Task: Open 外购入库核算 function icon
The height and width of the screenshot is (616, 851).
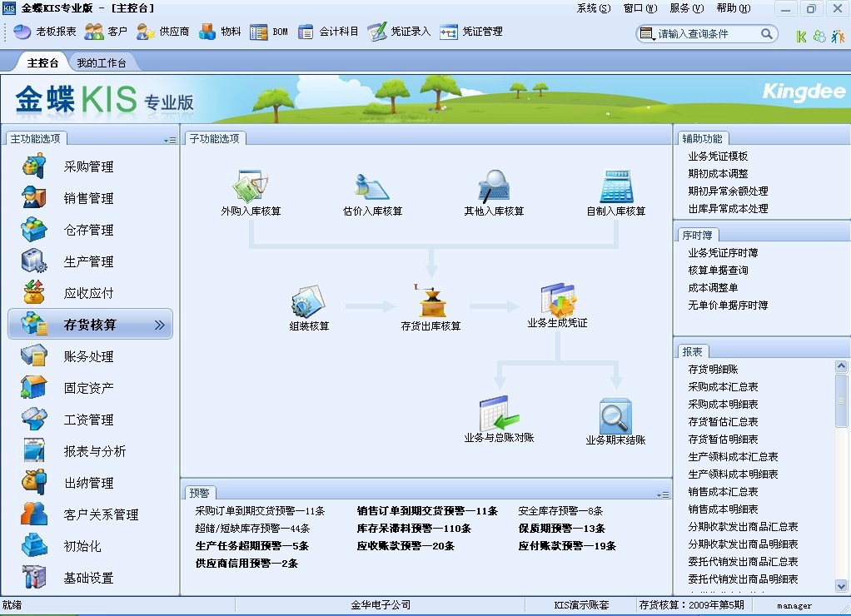Action: coord(250,186)
